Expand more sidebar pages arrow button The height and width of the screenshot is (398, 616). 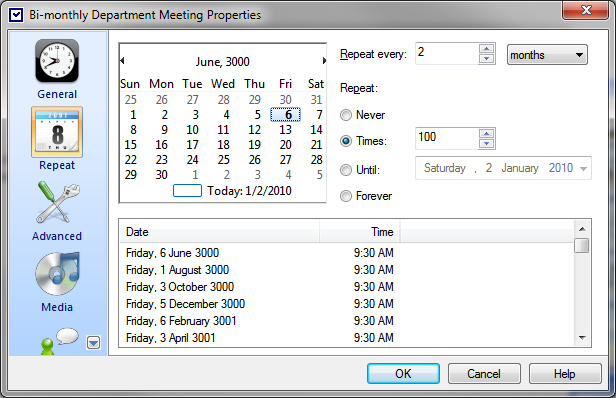click(94, 343)
